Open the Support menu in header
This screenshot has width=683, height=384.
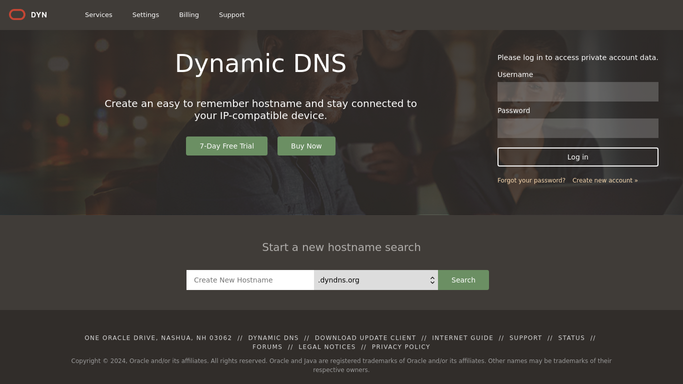click(x=231, y=15)
